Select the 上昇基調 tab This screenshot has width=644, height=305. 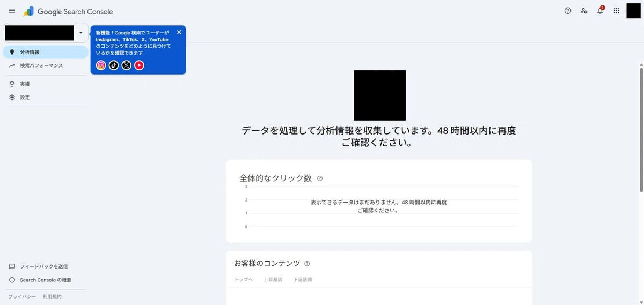(x=273, y=280)
